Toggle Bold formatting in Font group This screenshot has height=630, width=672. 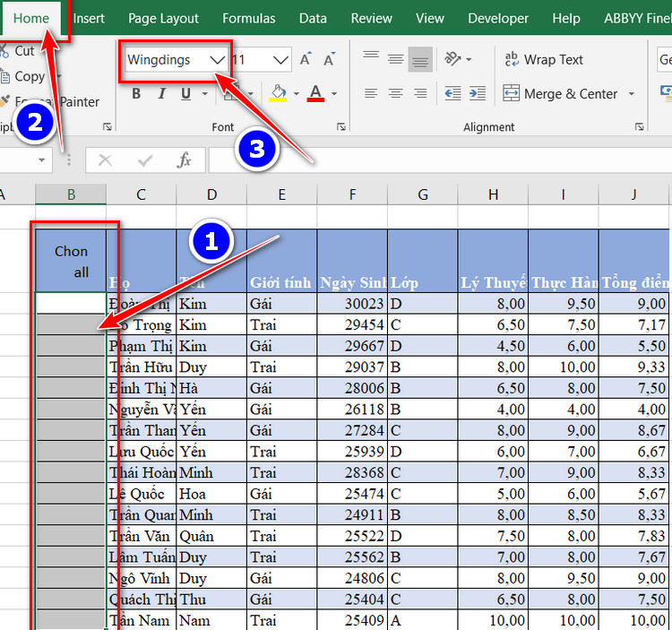tap(136, 93)
